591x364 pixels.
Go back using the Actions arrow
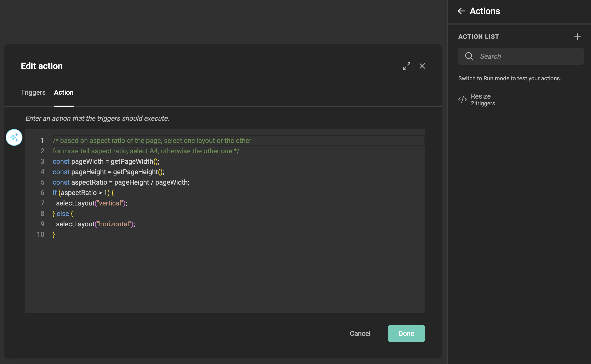coord(461,11)
